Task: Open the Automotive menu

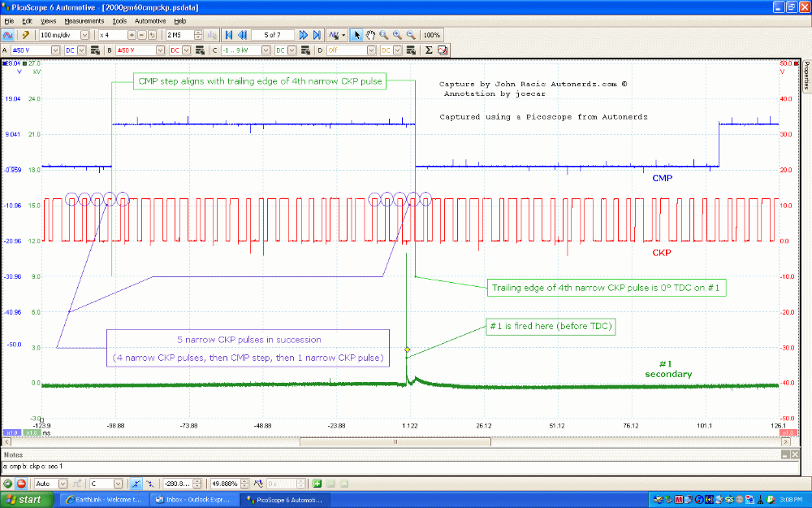Action: 150,20
